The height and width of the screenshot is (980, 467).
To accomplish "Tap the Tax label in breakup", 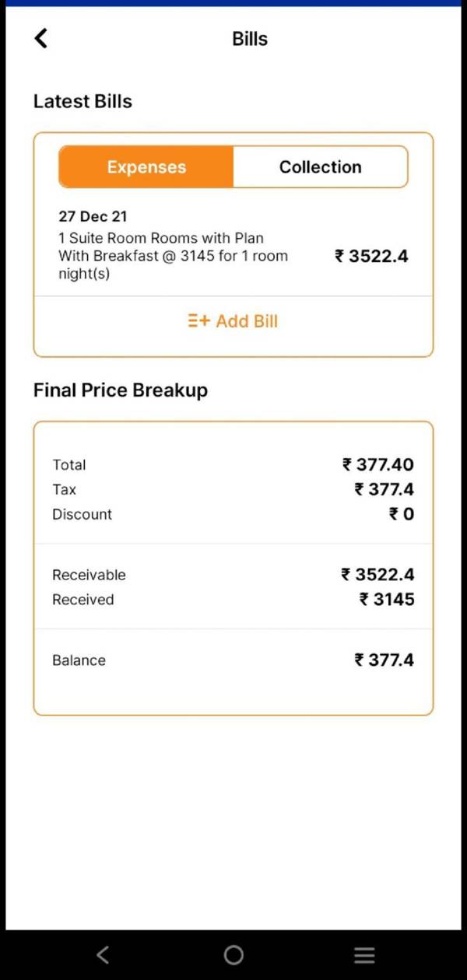I will [65, 489].
